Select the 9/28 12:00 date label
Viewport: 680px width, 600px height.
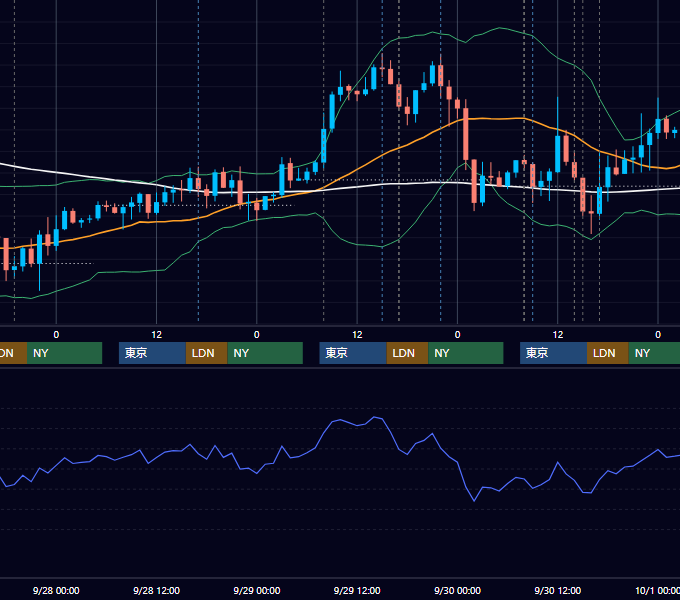click(157, 590)
